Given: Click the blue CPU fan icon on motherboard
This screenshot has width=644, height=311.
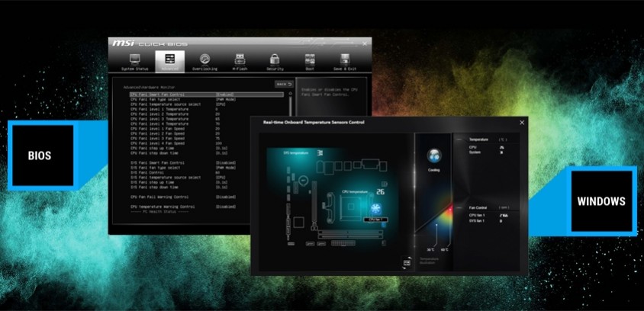Looking at the screenshot, I should 376,209.
